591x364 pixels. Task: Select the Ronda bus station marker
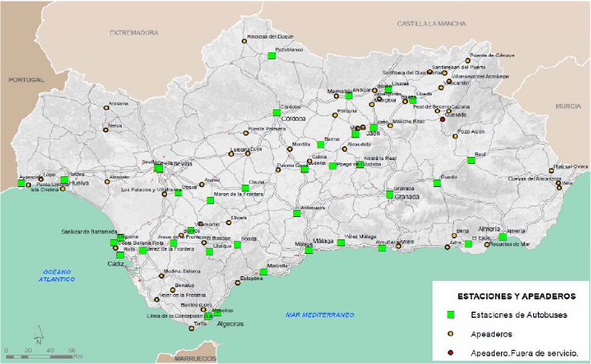[x=238, y=245]
